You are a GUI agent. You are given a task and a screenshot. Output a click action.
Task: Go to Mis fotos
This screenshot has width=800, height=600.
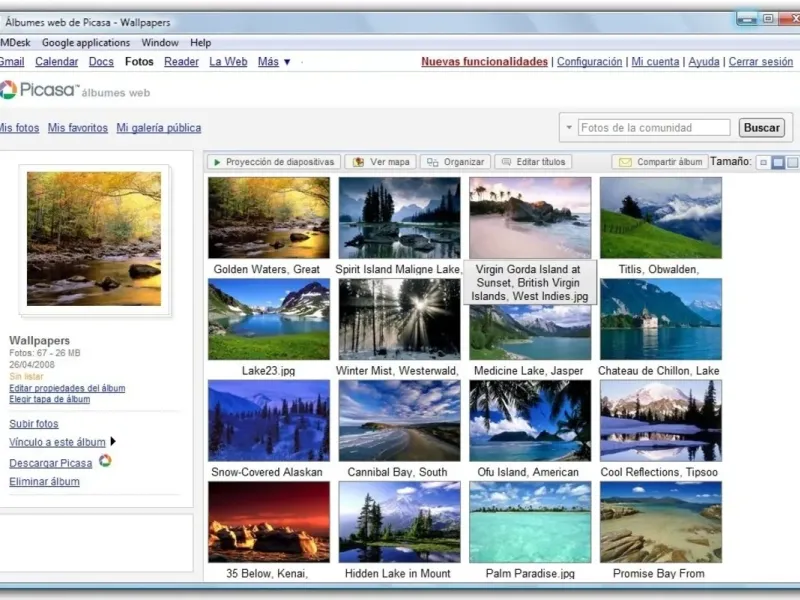19,128
